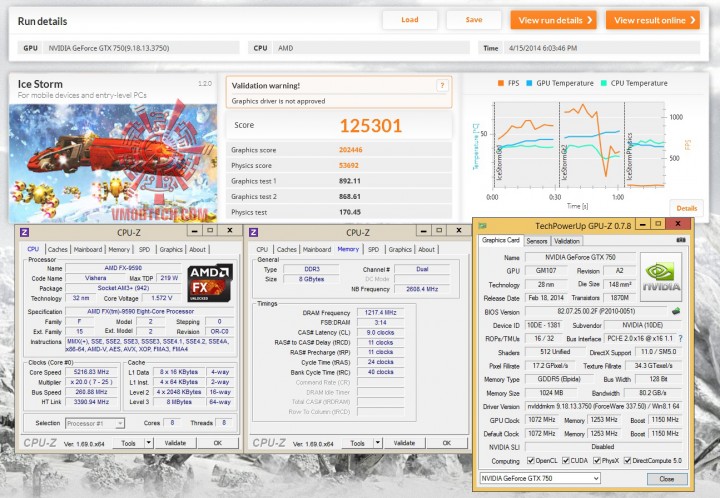Click the Load button in Run details
This screenshot has width=720, height=498.
click(410, 20)
